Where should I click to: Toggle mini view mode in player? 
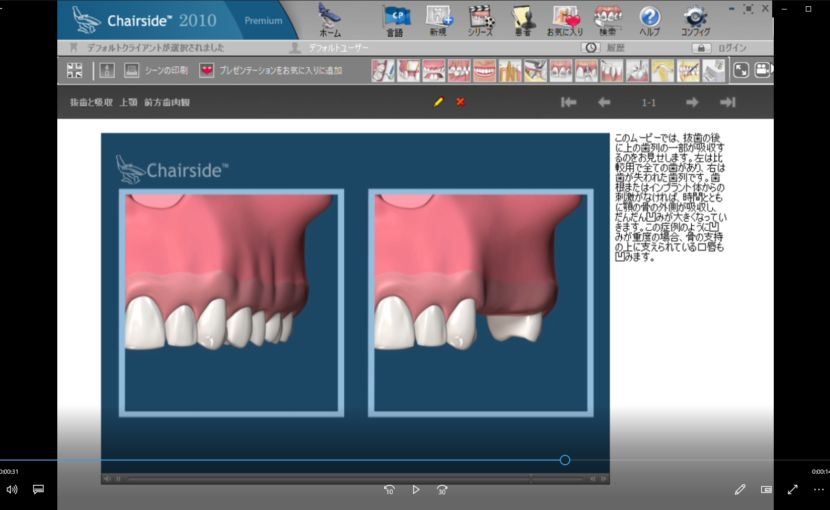coord(766,490)
